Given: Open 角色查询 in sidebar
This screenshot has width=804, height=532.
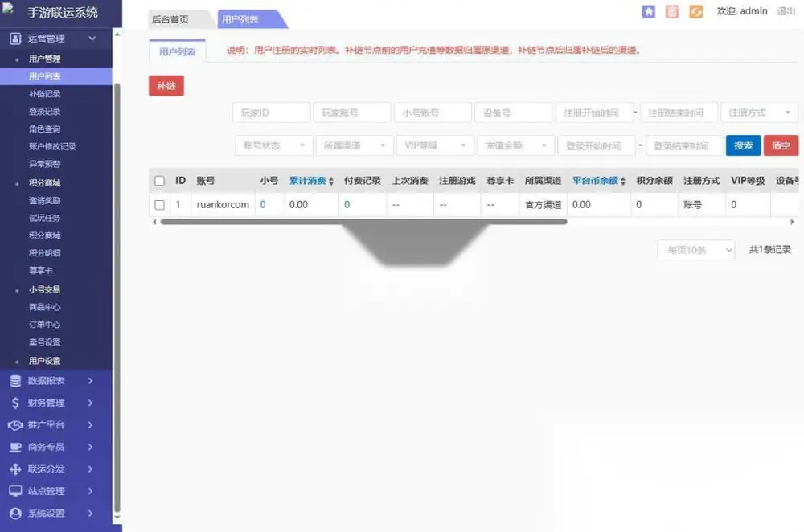Looking at the screenshot, I should coord(45,129).
